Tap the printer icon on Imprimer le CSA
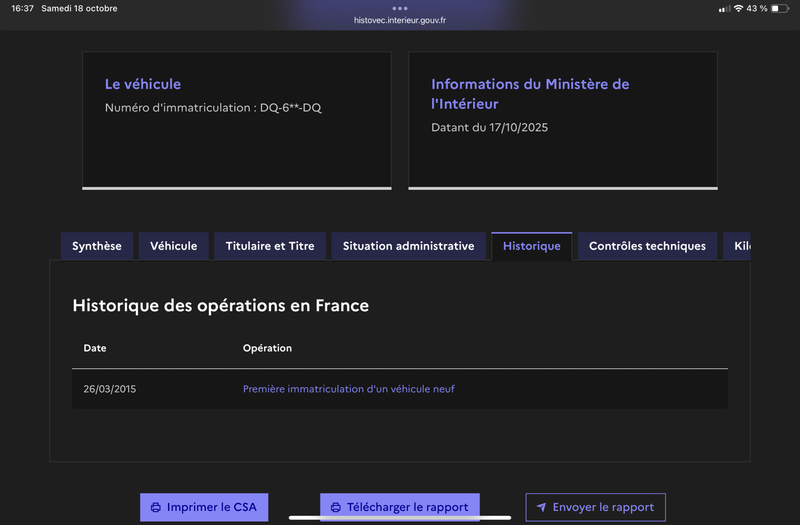This screenshot has height=525, width=800. pos(156,507)
